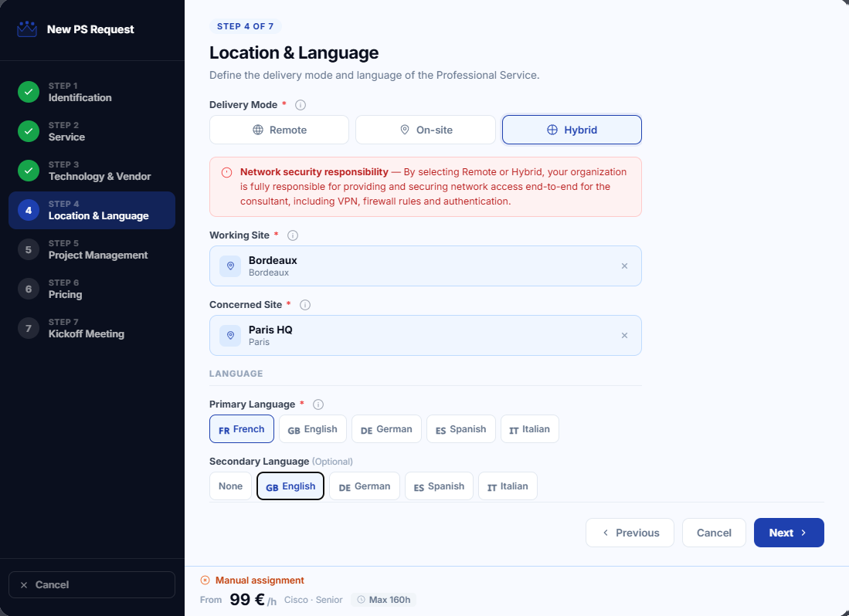Go to Step 5 Project Management
Viewport: 849px width, 616px height.
(x=92, y=250)
